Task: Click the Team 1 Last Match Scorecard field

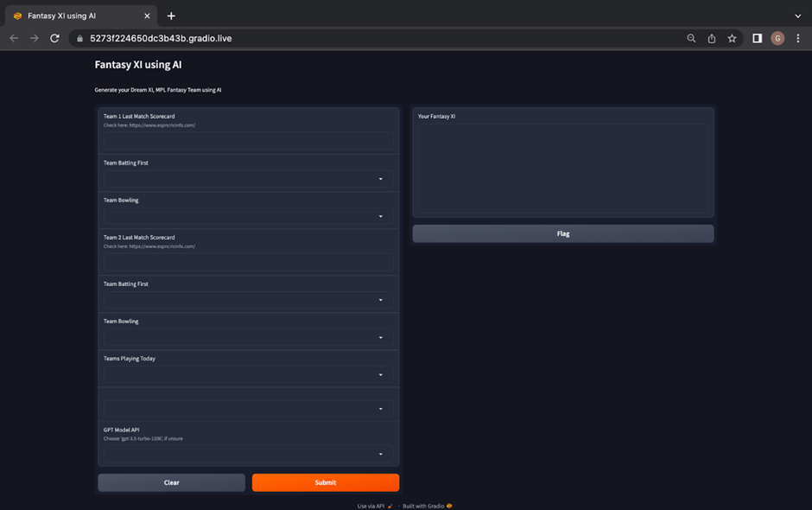Action: [248, 140]
